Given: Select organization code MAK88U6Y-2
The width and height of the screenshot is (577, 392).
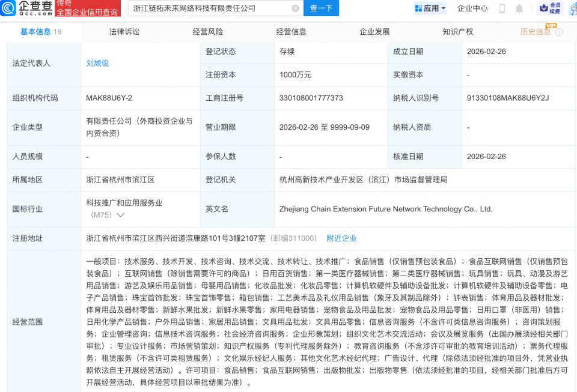Looking at the screenshot, I should [109, 98].
